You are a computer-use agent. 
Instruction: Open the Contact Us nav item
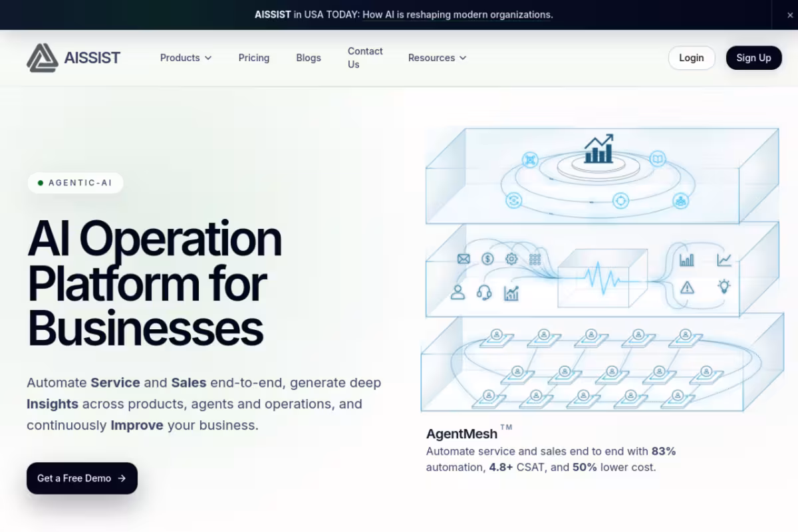coord(365,58)
